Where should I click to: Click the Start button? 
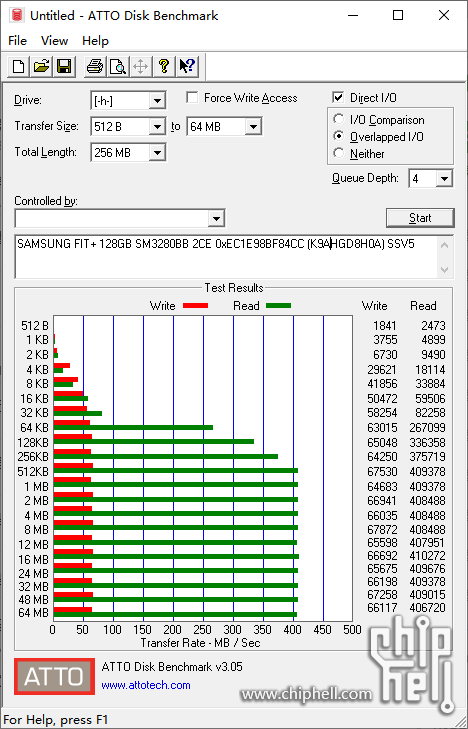420,218
